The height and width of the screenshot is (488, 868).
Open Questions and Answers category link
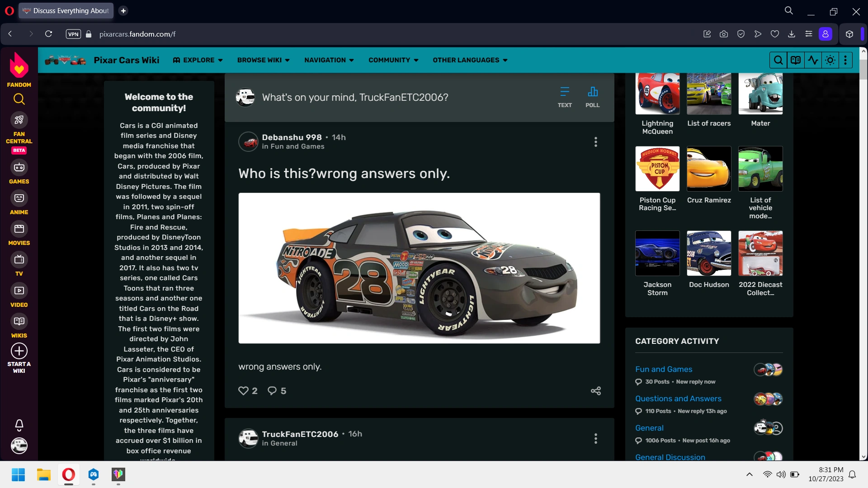tap(678, 399)
